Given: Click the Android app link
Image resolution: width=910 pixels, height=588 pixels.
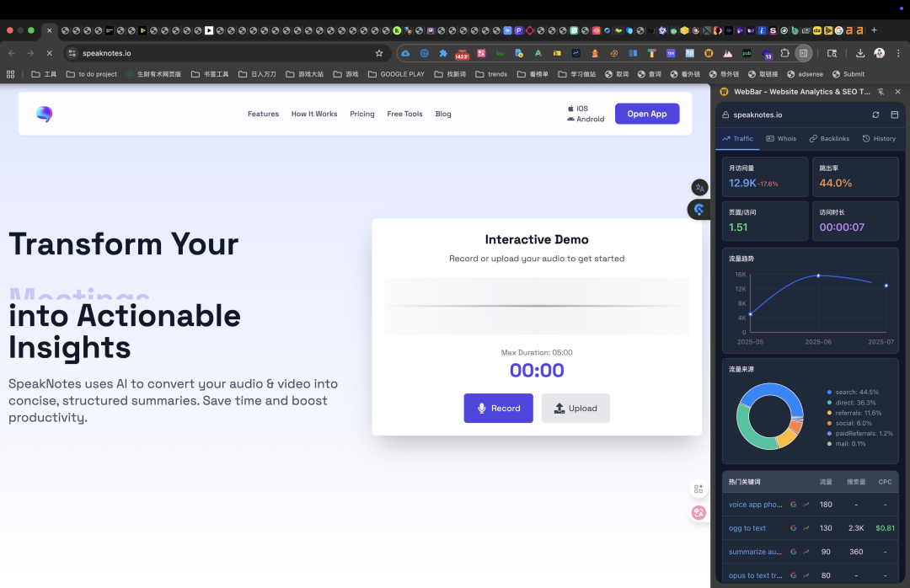Looking at the screenshot, I should [x=586, y=119].
